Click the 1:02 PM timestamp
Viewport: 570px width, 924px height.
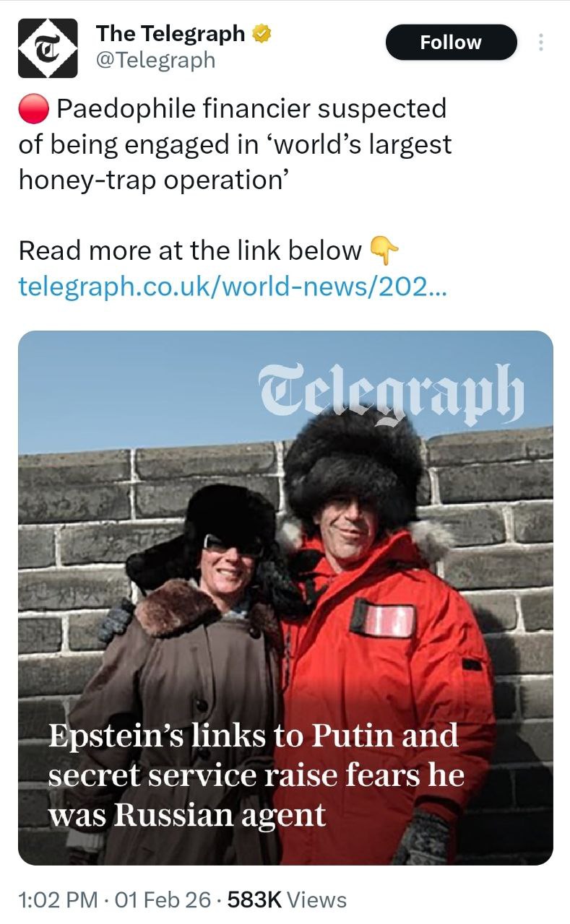tap(58, 899)
